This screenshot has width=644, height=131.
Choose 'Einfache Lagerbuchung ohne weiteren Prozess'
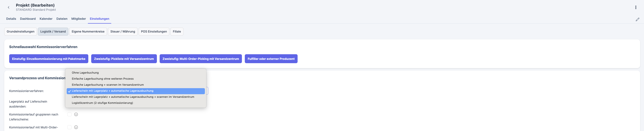pos(102,79)
